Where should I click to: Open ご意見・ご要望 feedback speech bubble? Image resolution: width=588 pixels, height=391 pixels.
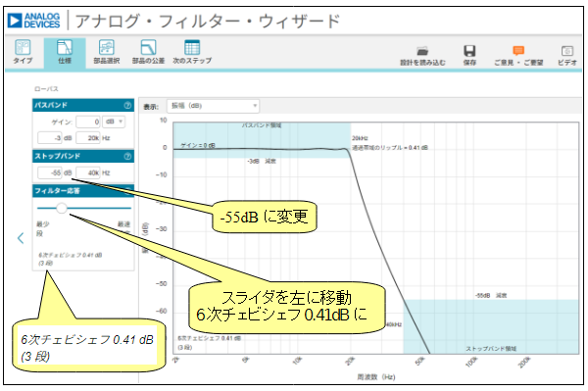(x=518, y=51)
